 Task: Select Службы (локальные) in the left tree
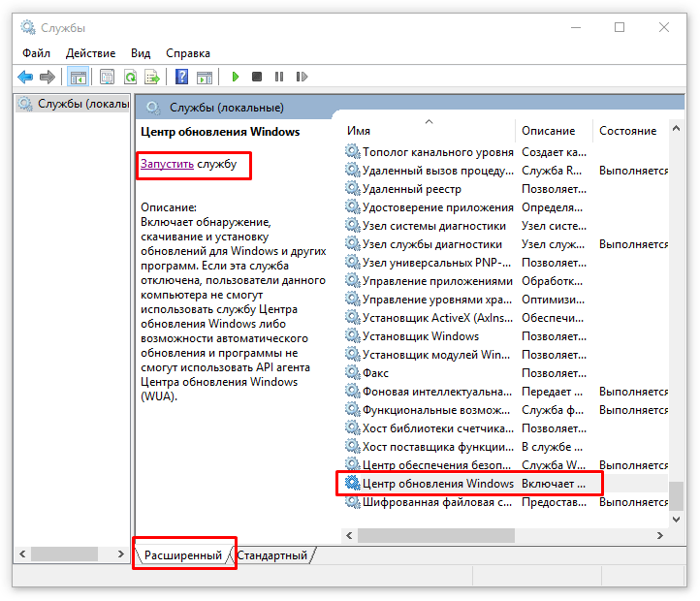pyautogui.click(x=73, y=104)
